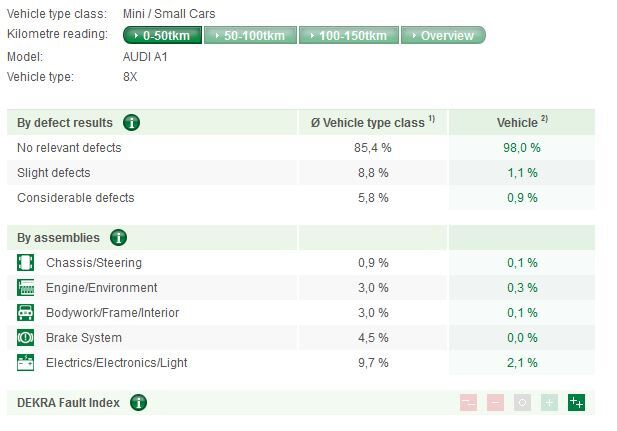Click the 'No relevant defects' row label
The height and width of the screenshot is (431, 617).
[x=69, y=148]
